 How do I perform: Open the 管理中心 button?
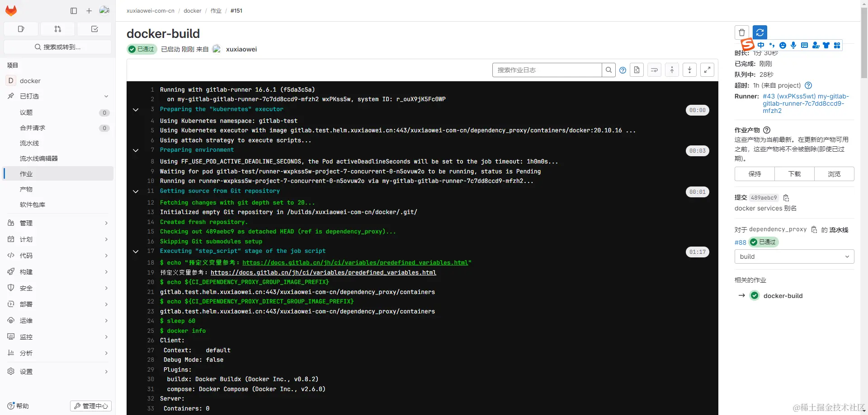[x=91, y=406]
